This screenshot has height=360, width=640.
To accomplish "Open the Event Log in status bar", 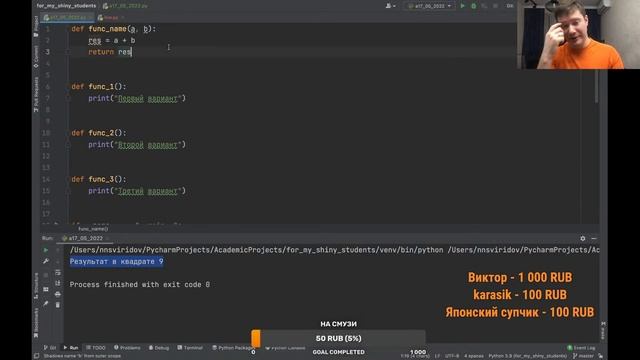I will (581, 348).
